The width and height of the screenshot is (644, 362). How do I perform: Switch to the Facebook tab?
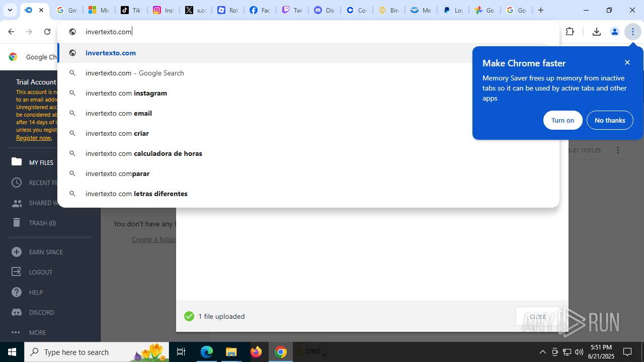pos(260,10)
